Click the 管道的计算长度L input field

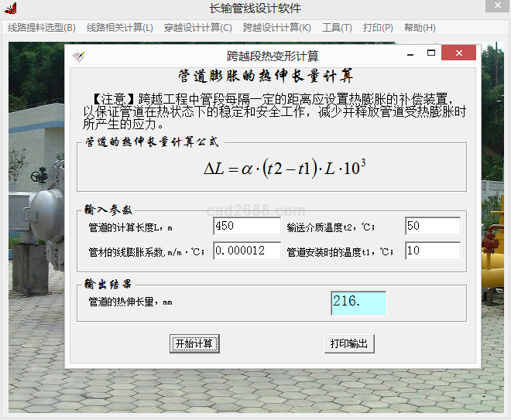coord(246,226)
